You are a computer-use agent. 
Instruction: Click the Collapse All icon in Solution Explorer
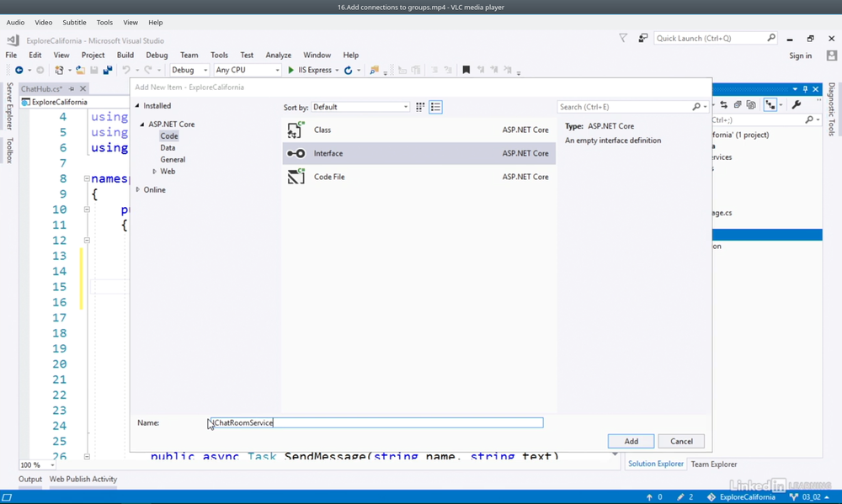tap(738, 104)
